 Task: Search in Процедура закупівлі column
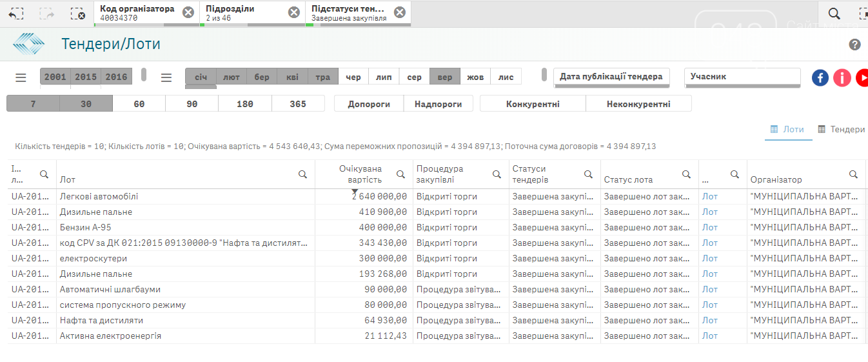497,174
